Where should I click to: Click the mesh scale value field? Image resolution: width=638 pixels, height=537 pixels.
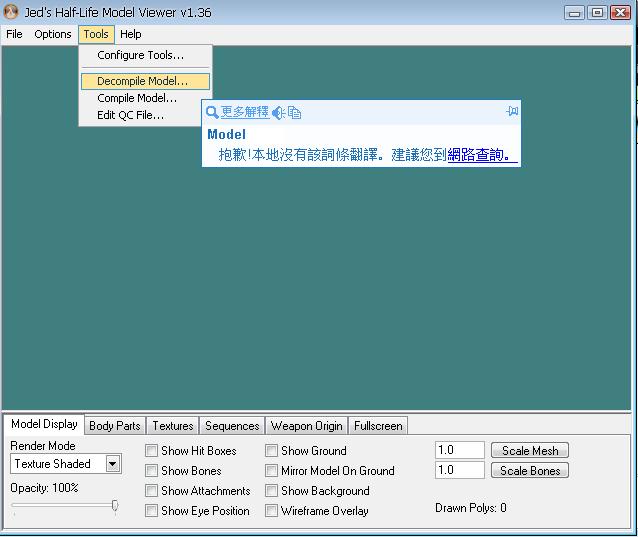[460, 450]
